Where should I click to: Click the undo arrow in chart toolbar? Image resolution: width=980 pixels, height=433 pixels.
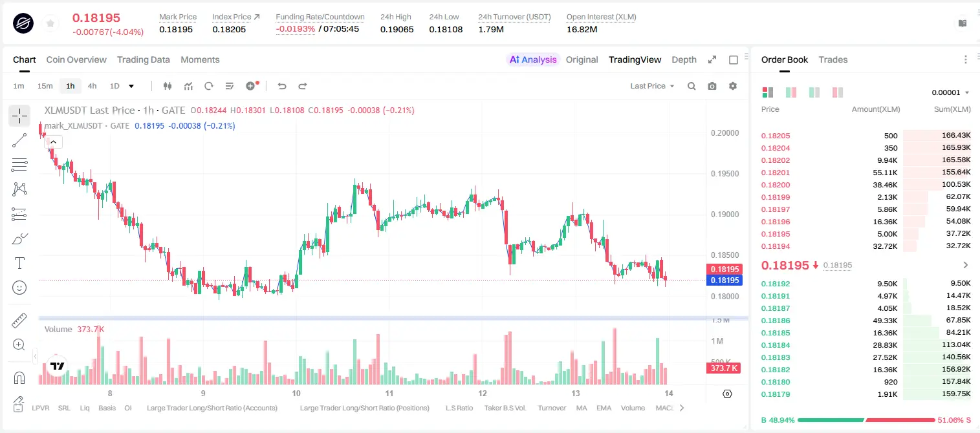click(281, 86)
